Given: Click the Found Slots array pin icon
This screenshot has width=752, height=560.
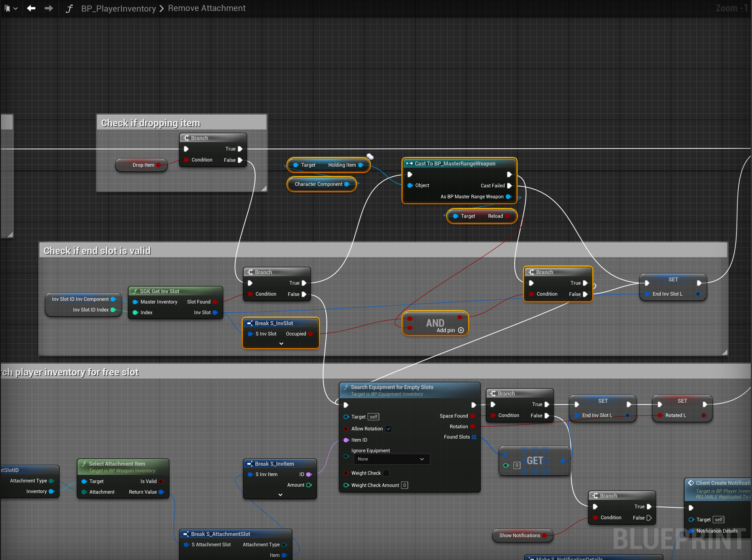Looking at the screenshot, I should pos(474,437).
